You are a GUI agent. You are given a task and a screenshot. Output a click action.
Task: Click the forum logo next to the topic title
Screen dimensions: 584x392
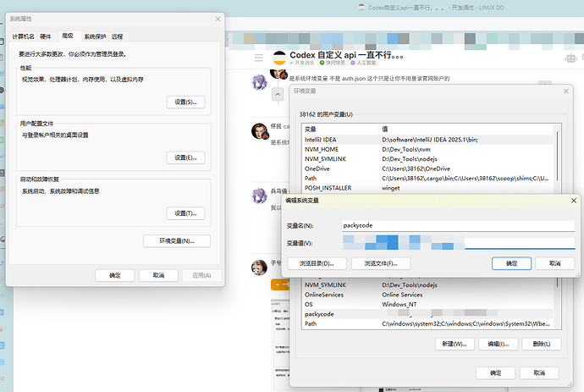(x=279, y=58)
